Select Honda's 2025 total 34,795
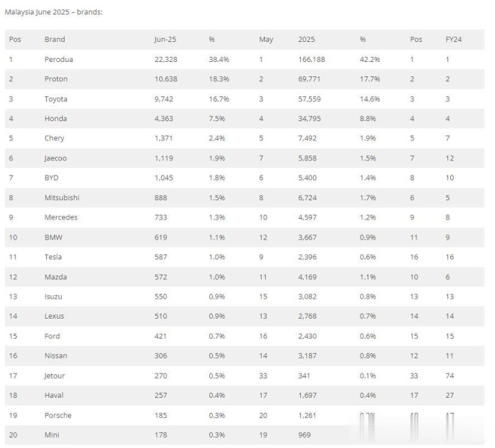This screenshot has width=495, height=448. (x=309, y=118)
